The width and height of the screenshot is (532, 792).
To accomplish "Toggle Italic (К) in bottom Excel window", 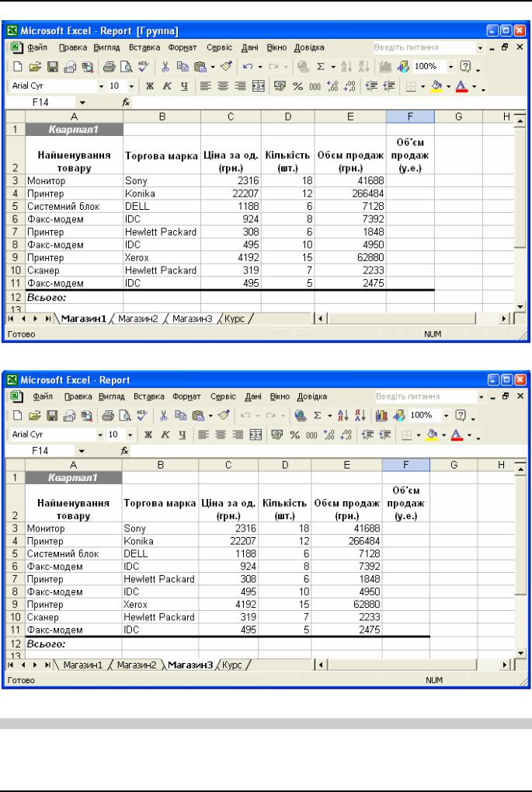I will point(165,435).
